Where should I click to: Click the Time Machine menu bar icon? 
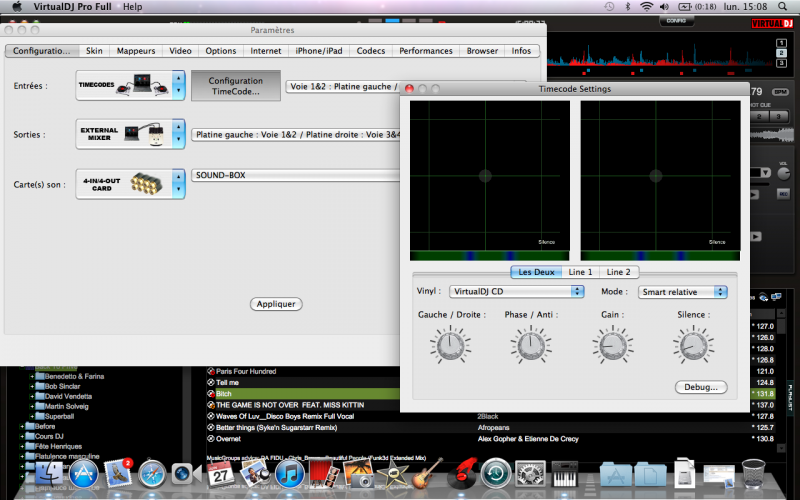coord(609,7)
